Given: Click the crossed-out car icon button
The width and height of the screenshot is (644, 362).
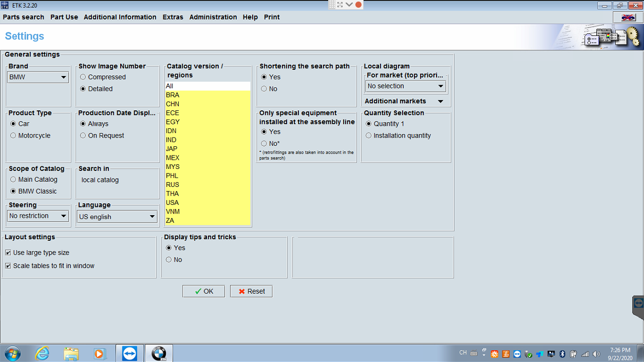Looking at the screenshot, I should click(628, 17).
